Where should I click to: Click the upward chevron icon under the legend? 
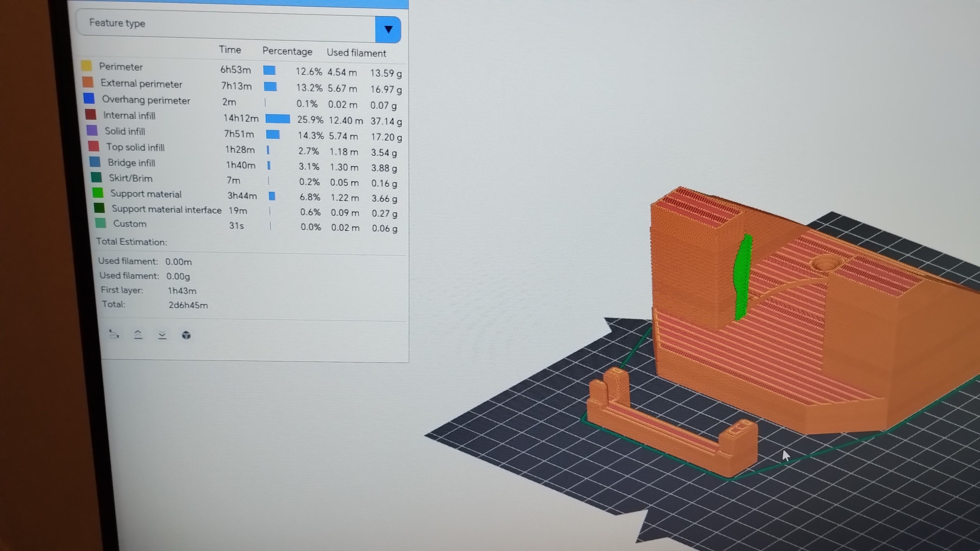click(138, 335)
